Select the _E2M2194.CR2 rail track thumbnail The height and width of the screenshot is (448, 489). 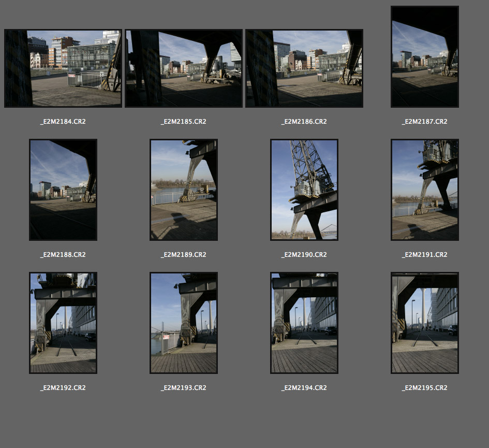point(304,323)
